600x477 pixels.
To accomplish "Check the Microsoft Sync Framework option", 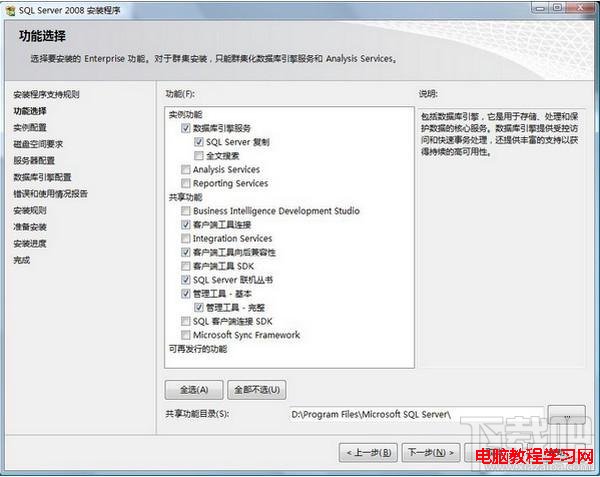I will (x=186, y=335).
